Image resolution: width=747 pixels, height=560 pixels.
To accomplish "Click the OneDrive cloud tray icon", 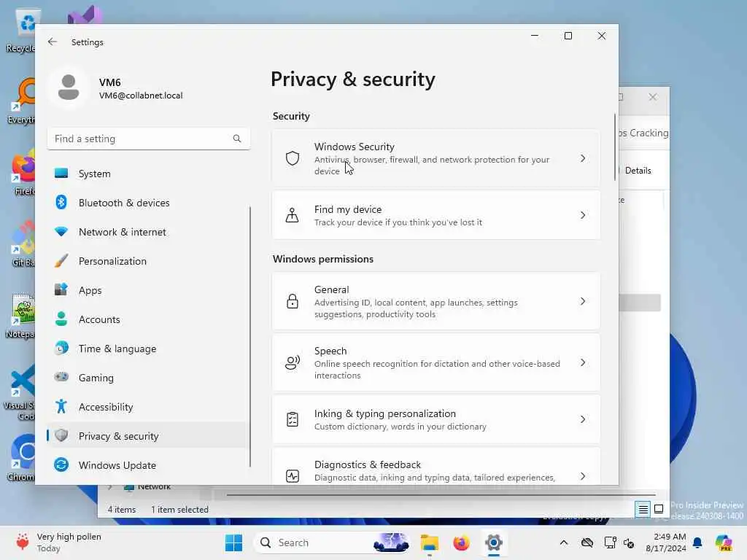I will [x=587, y=542].
